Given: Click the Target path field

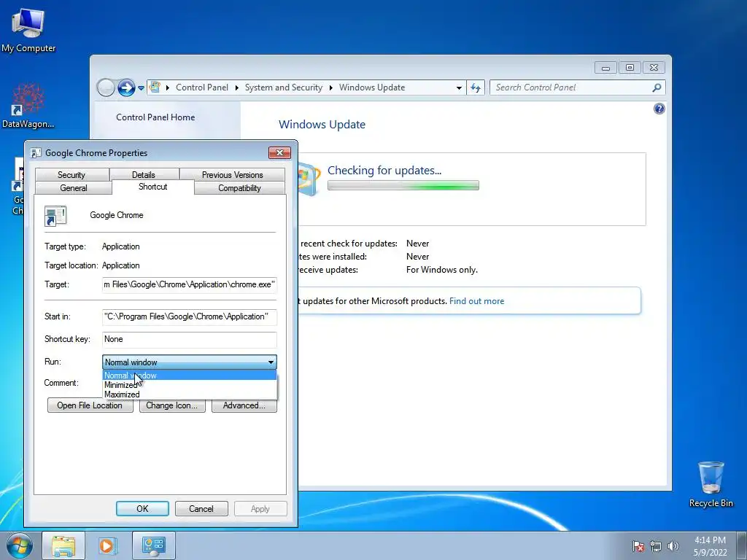Looking at the screenshot, I should (x=189, y=285).
